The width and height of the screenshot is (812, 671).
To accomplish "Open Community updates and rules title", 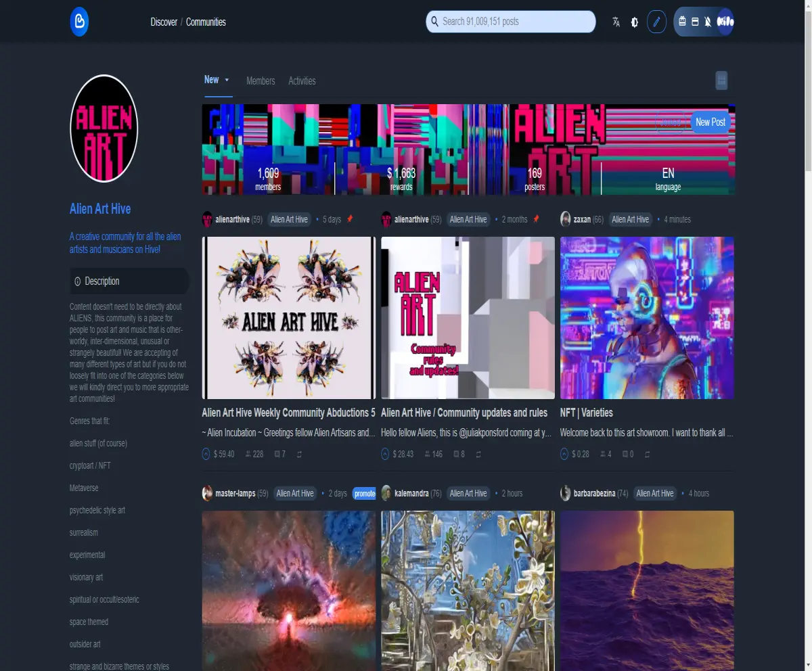I will click(464, 413).
